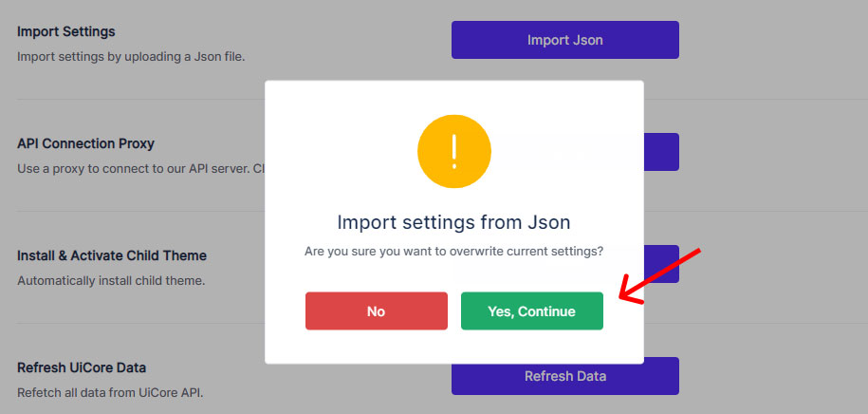Click the red arrow annotation
This screenshot has height=414, width=868.
click(660, 276)
